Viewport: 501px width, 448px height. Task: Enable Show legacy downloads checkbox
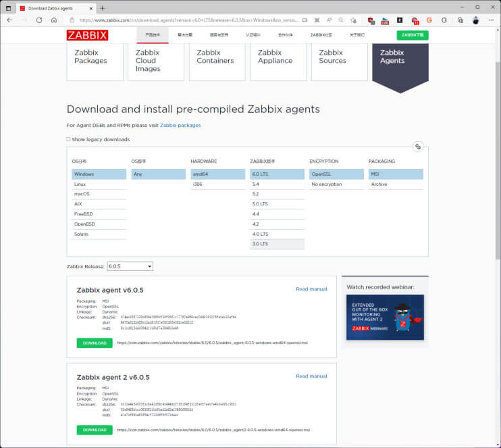tap(68, 139)
